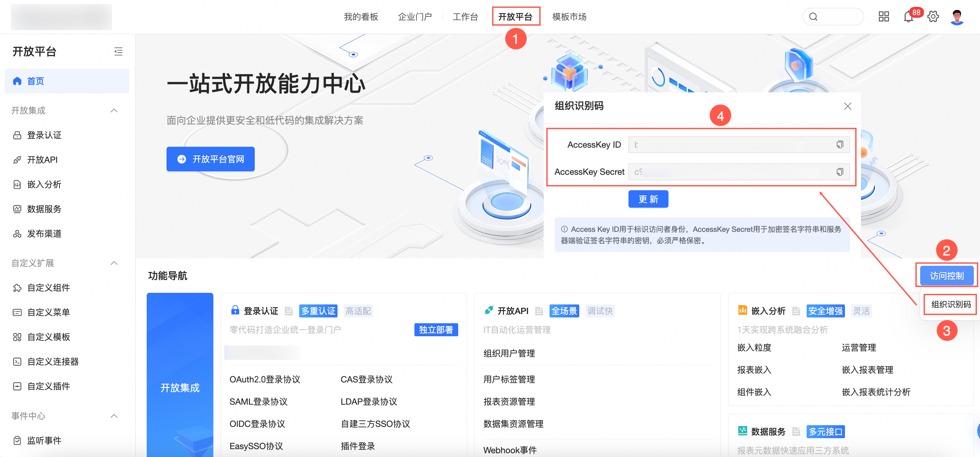Open document icon beside 开放API card title
The image size is (980, 457).
(x=539, y=311)
